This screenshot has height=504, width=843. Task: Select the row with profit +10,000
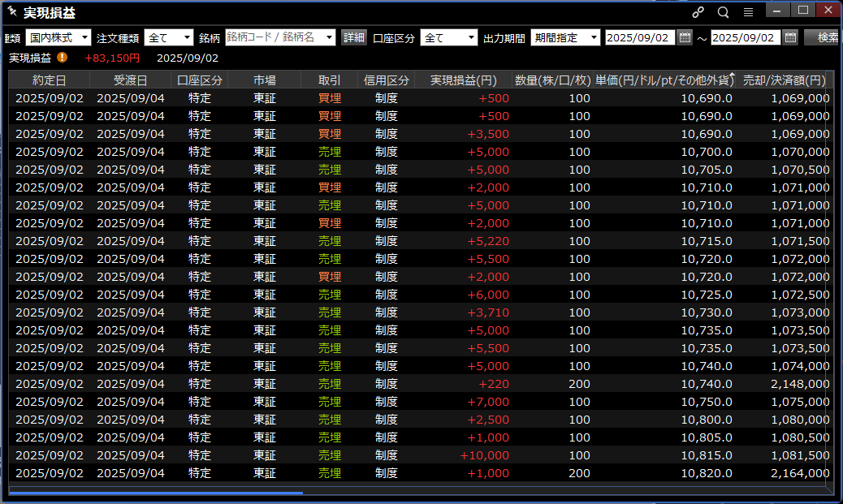(419, 455)
